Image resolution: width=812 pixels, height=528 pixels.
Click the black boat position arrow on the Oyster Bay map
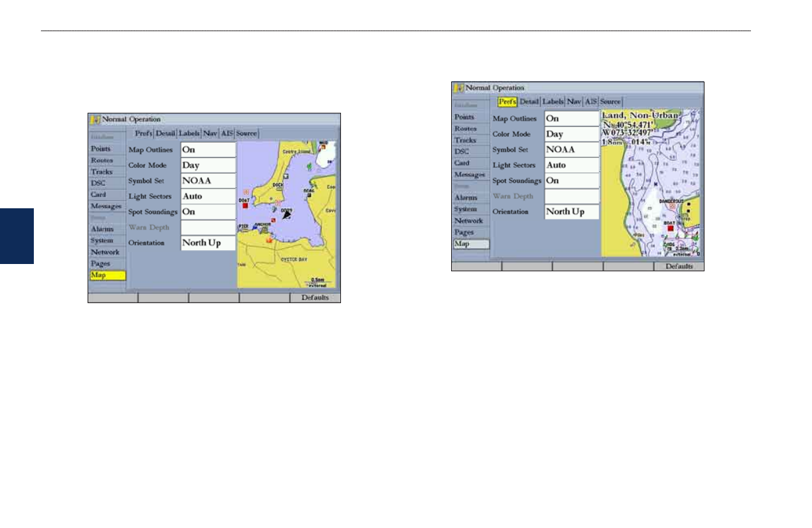point(286,216)
